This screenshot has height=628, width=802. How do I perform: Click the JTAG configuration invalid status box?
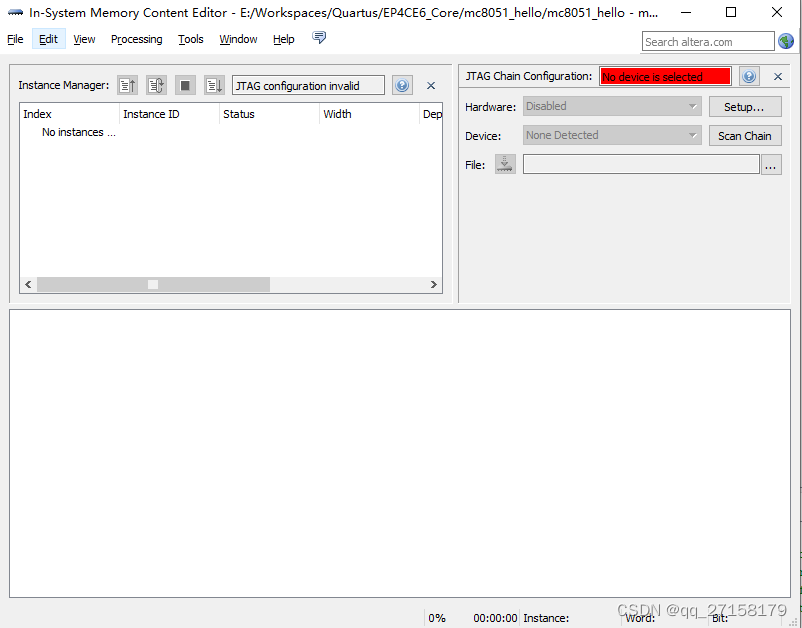tap(308, 85)
